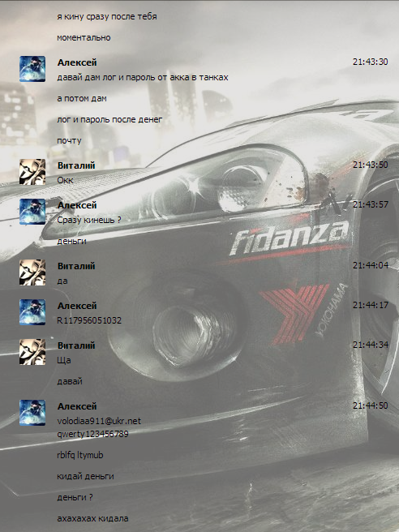
Task: Open the Виталий name link at 21:44:04
Action: pyautogui.click(x=76, y=266)
